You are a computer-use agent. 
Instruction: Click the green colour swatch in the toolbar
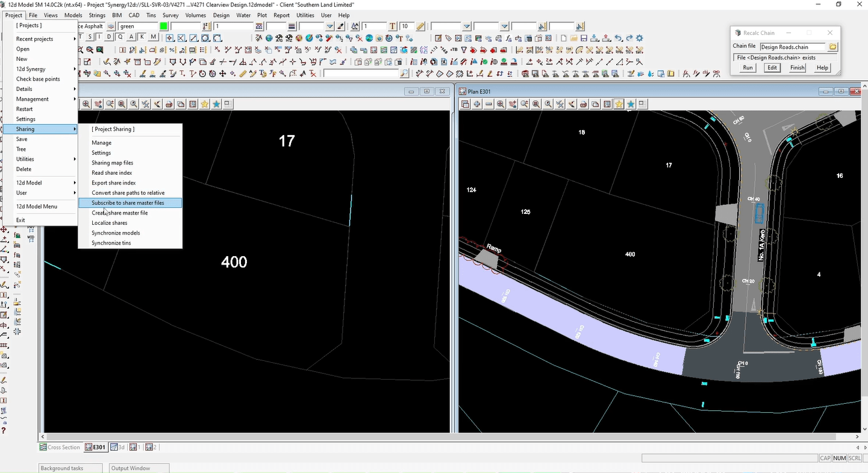(x=164, y=27)
